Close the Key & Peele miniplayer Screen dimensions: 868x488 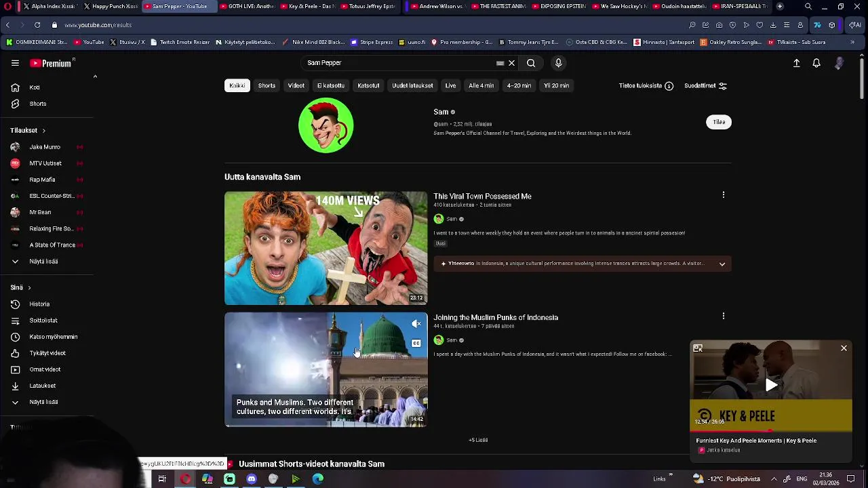[844, 348]
